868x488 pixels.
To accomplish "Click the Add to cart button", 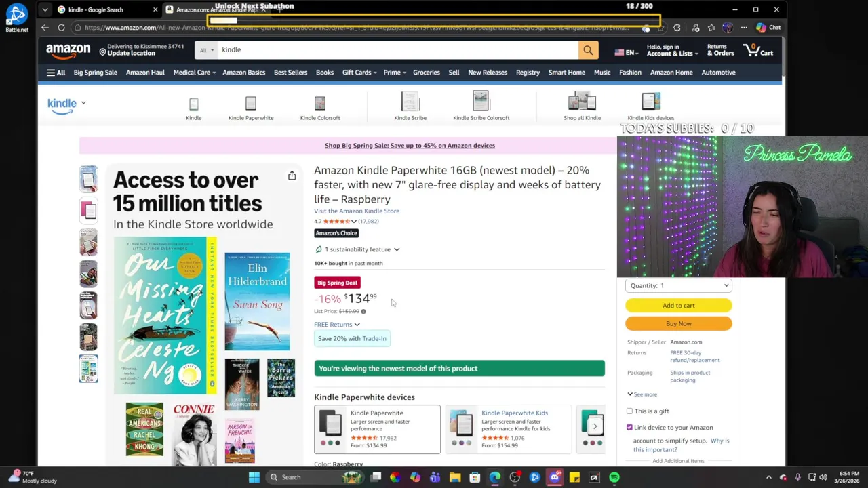I will (x=679, y=306).
